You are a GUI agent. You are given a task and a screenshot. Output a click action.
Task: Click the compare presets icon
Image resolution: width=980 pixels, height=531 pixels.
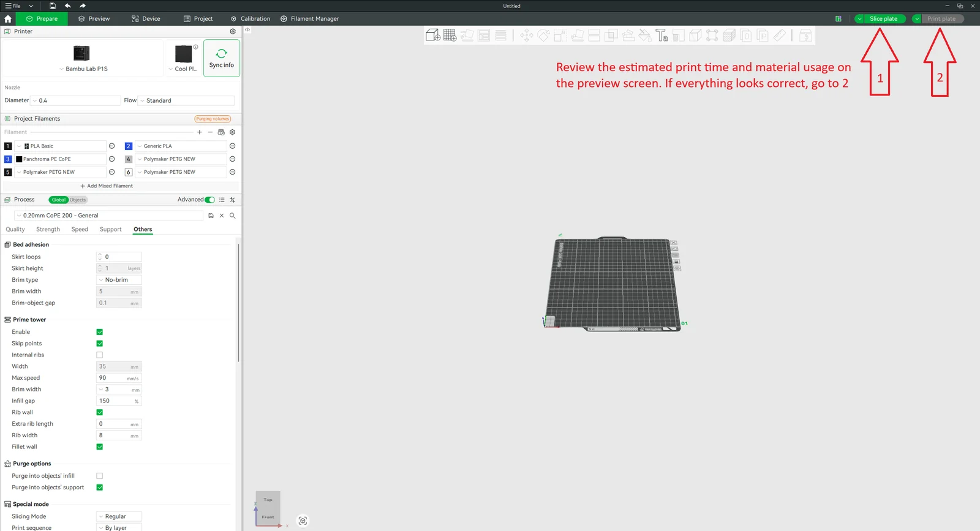(x=232, y=200)
